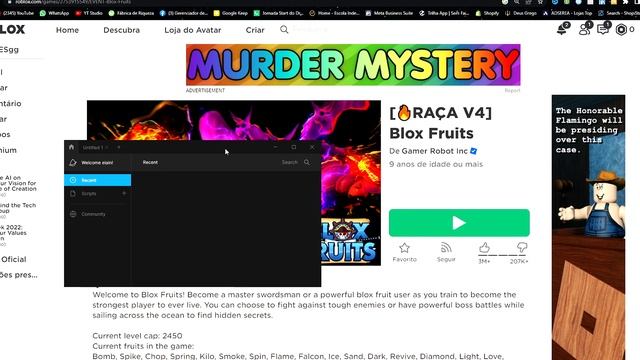
Task: Open Home - Escola bookmark
Action: [x=335, y=13]
